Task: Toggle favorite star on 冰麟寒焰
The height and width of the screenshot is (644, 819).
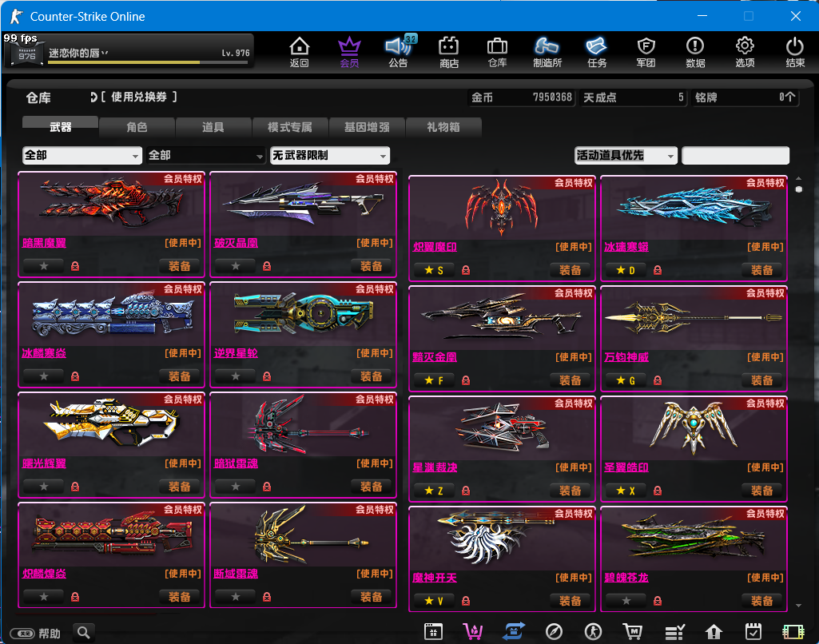Action: [44, 376]
